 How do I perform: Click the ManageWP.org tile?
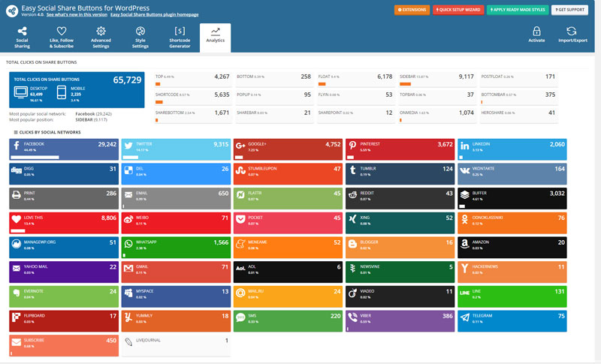tap(64, 248)
